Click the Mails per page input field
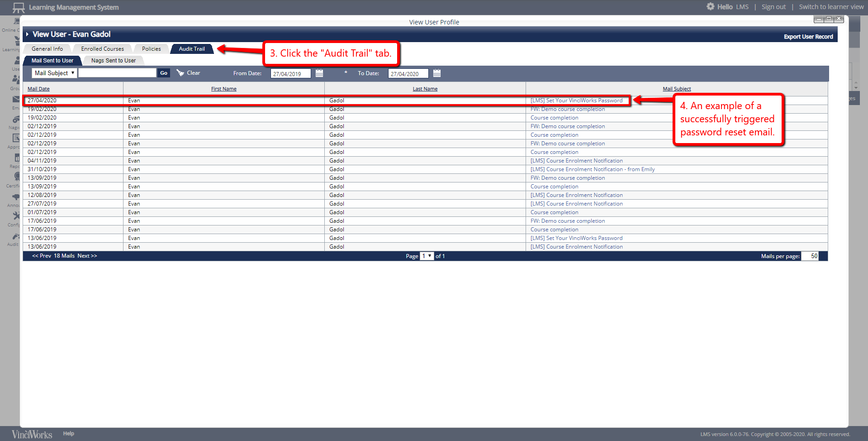Viewport: 868px width, 441px height. (810, 256)
